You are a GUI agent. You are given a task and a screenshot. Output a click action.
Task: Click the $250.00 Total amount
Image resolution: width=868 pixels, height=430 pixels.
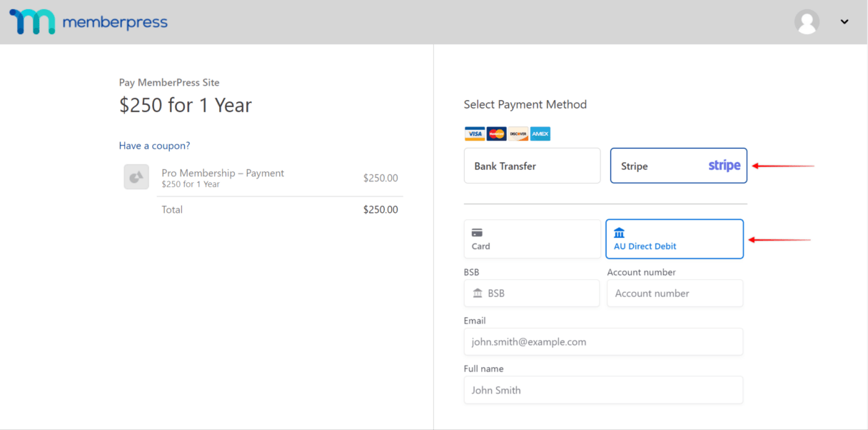380,209
